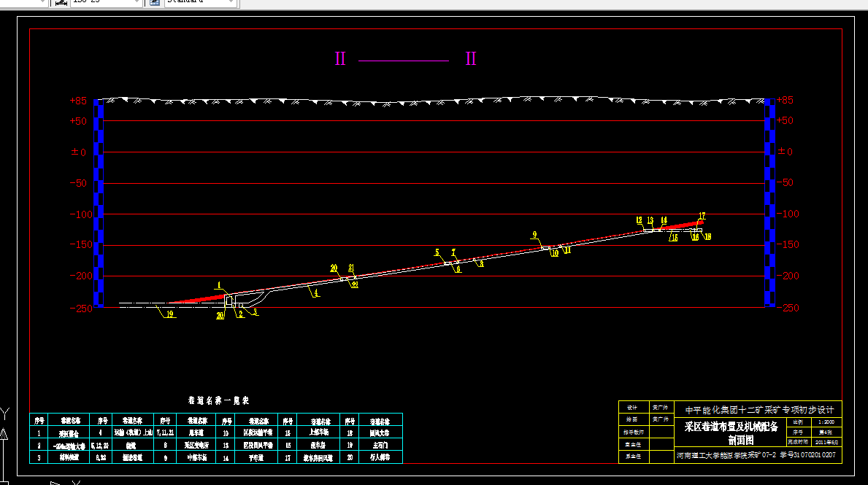
Task: Select yellow callout number 3
Action: point(256,312)
